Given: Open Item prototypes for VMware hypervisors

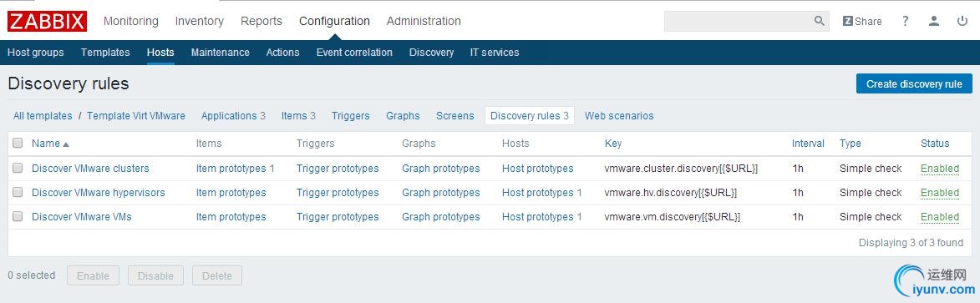Looking at the screenshot, I should [231, 193].
